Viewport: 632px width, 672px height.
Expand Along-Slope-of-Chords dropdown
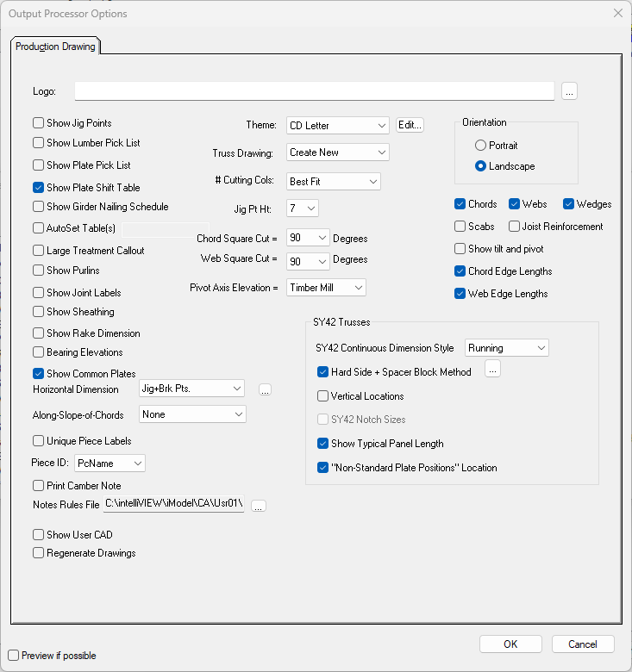192,414
